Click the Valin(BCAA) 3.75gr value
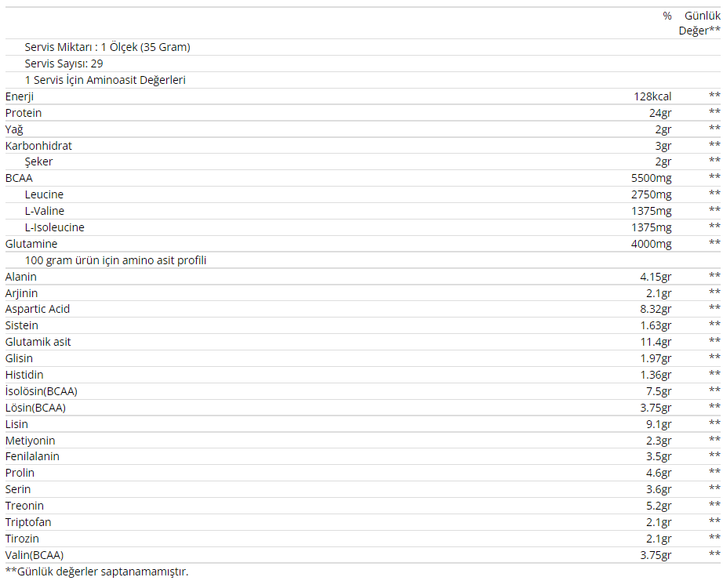 (x=656, y=555)
